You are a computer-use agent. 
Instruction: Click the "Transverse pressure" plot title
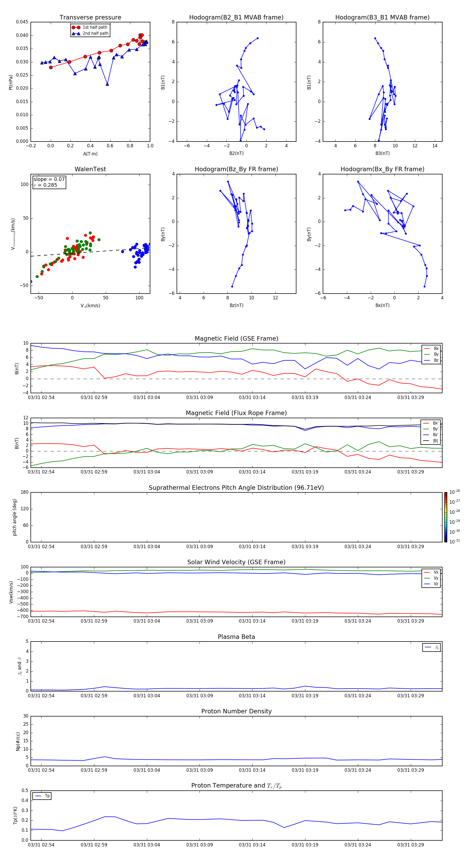(90, 18)
